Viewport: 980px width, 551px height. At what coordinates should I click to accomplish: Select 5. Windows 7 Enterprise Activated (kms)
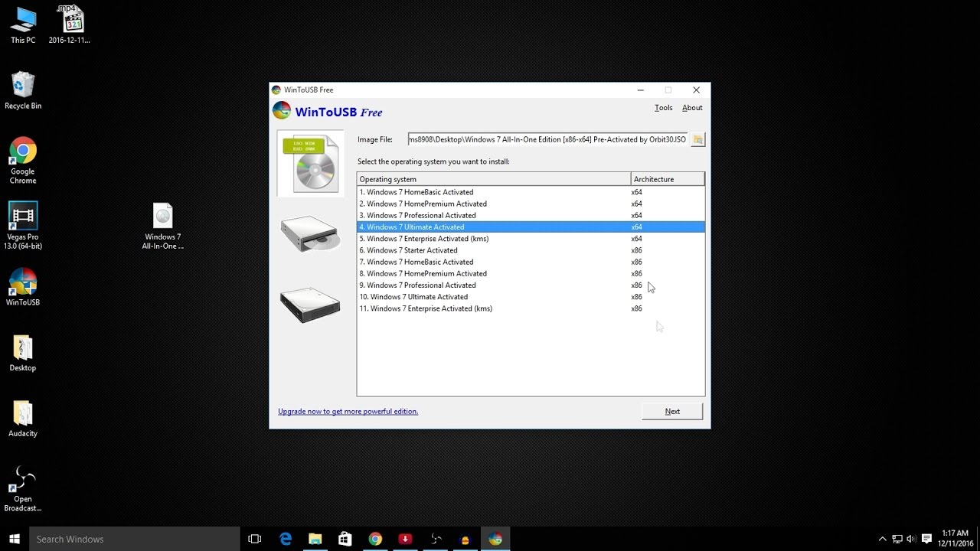pyautogui.click(x=531, y=239)
